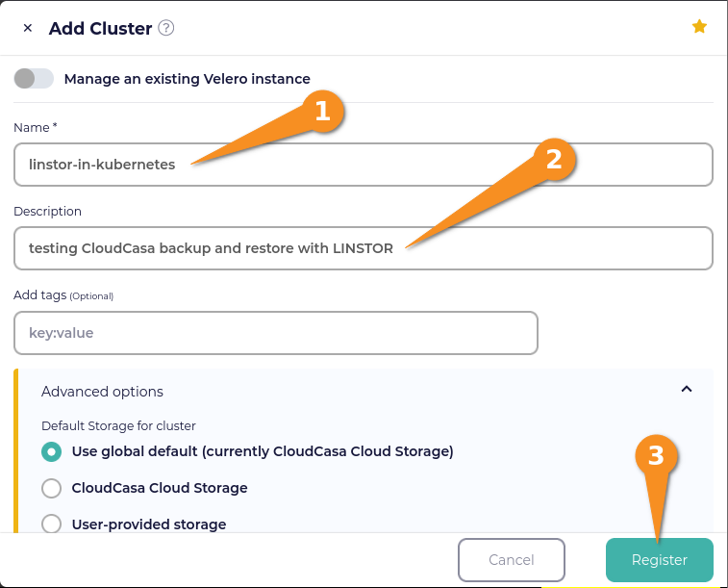Click the yellow favorite star icon
The width and height of the screenshot is (728, 588).
point(699,27)
